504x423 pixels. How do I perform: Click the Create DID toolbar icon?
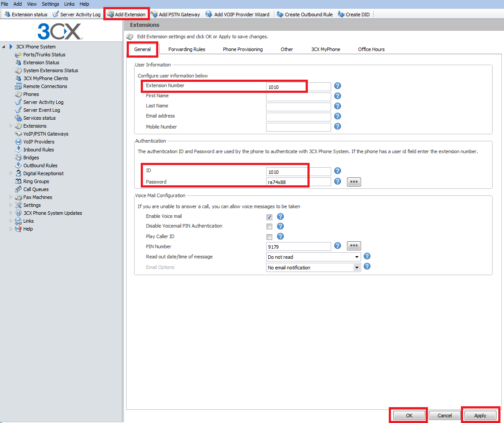point(341,15)
